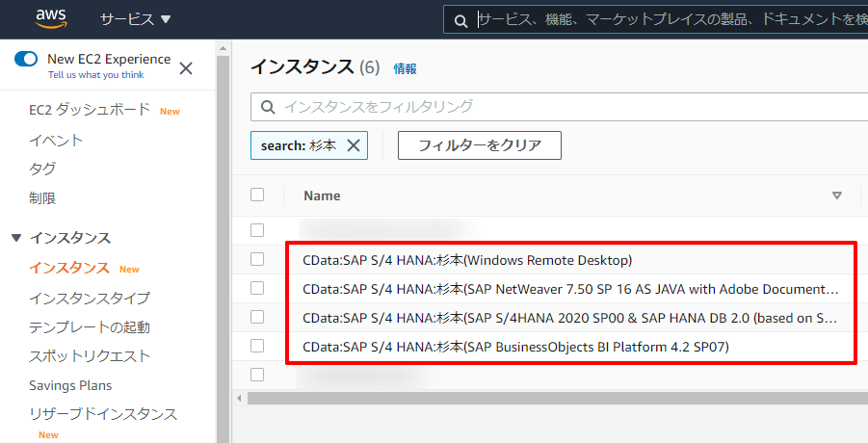Image resolution: width=868 pixels, height=443 pixels.
Task: Select the SAP NetWeaver 7.50 SP 16 instance name
Action: pyautogui.click(x=570, y=289)
